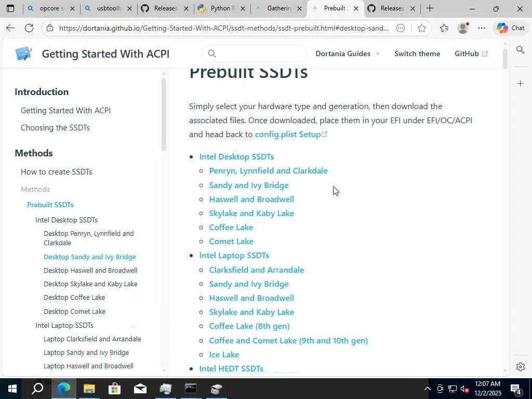The height and width of the screenshot is (399, 532).
Task: Show hidden system tray icons
Action: coord(427,389)
